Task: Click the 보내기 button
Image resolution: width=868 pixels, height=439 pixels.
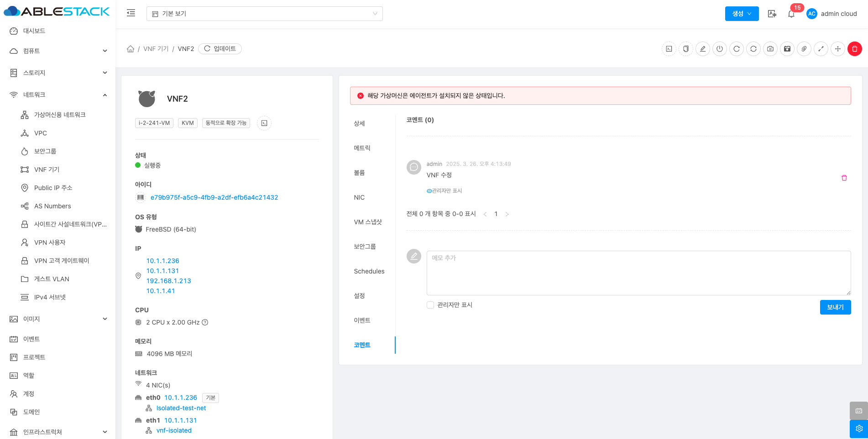Action: click(x=835, y=307)
